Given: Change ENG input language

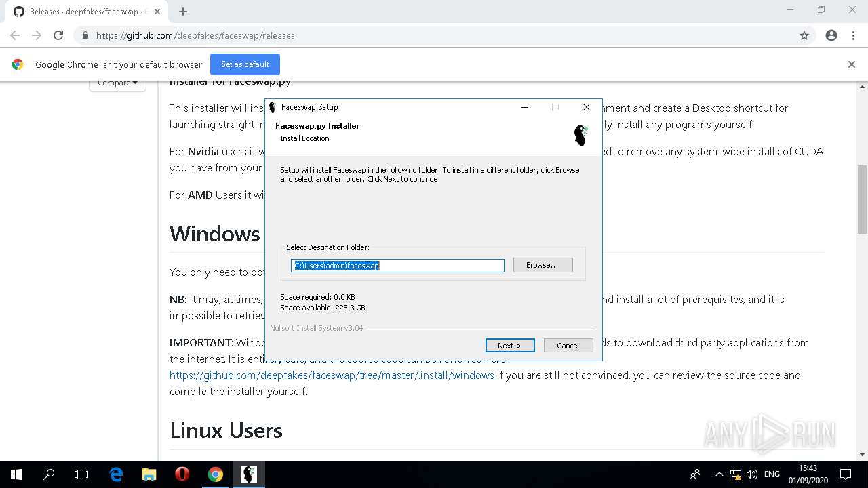Looking at the screenshot, I should pyautogui.click(x=772, y=474).
